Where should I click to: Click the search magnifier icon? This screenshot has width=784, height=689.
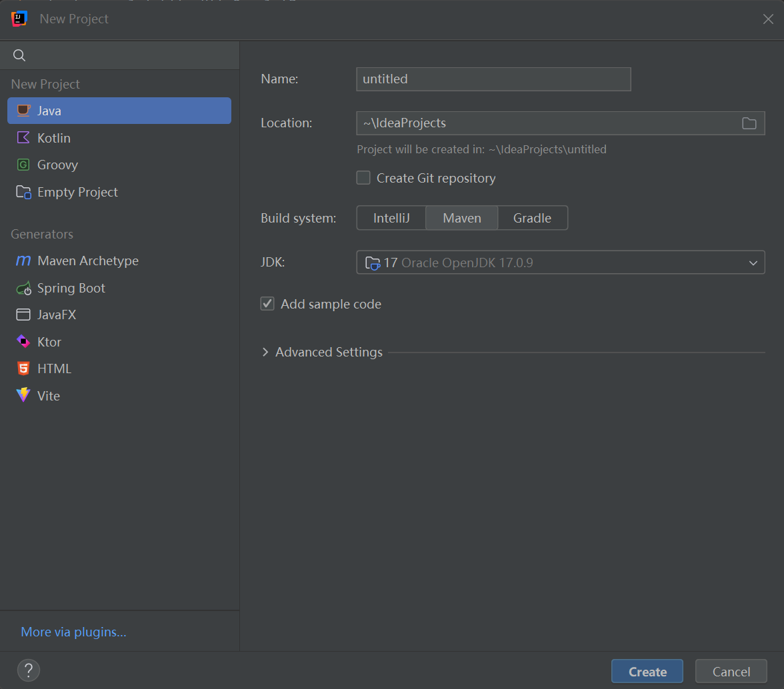(19, 55)
